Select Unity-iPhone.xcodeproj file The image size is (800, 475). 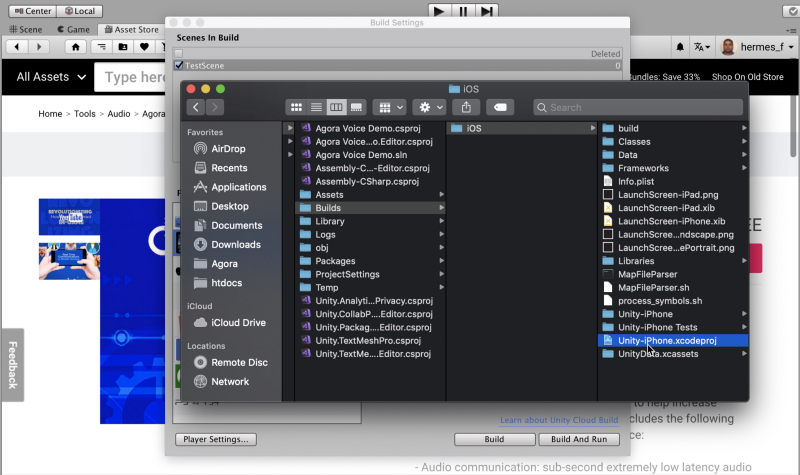tap(673, 340)
